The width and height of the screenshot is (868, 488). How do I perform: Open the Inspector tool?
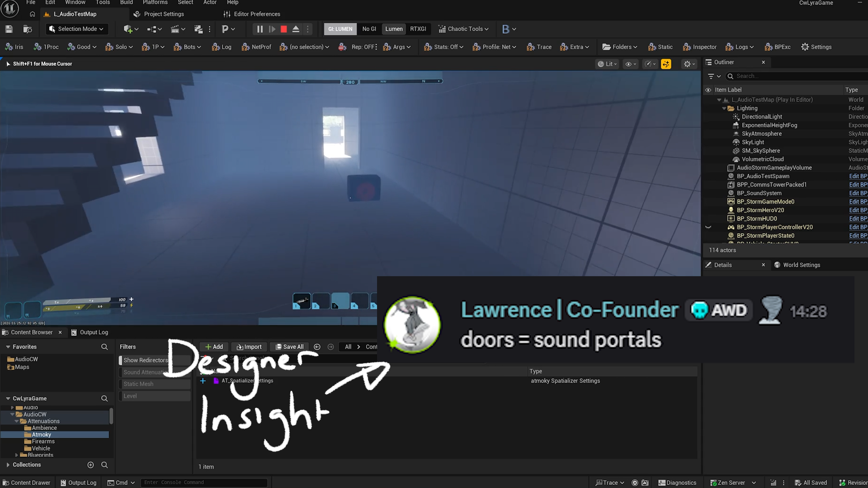699,47
